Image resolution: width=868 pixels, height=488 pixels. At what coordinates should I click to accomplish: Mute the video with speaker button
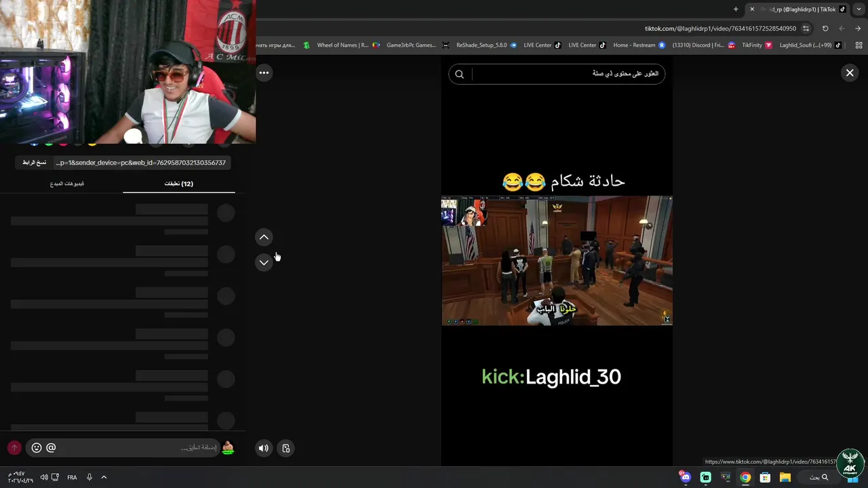pyautogui.click(x=263, y=448)
